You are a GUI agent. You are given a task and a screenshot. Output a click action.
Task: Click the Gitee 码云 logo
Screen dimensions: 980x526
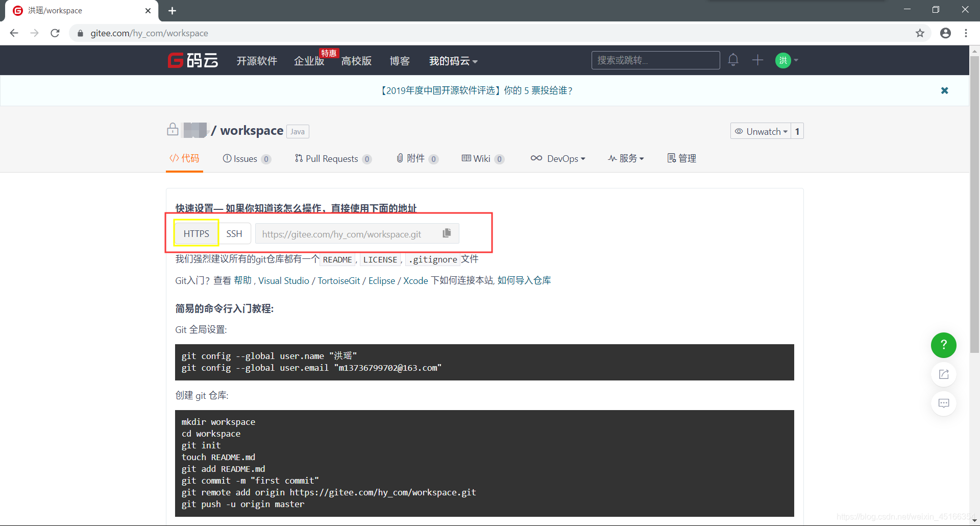pyautogui.click(x=193, y=60)
